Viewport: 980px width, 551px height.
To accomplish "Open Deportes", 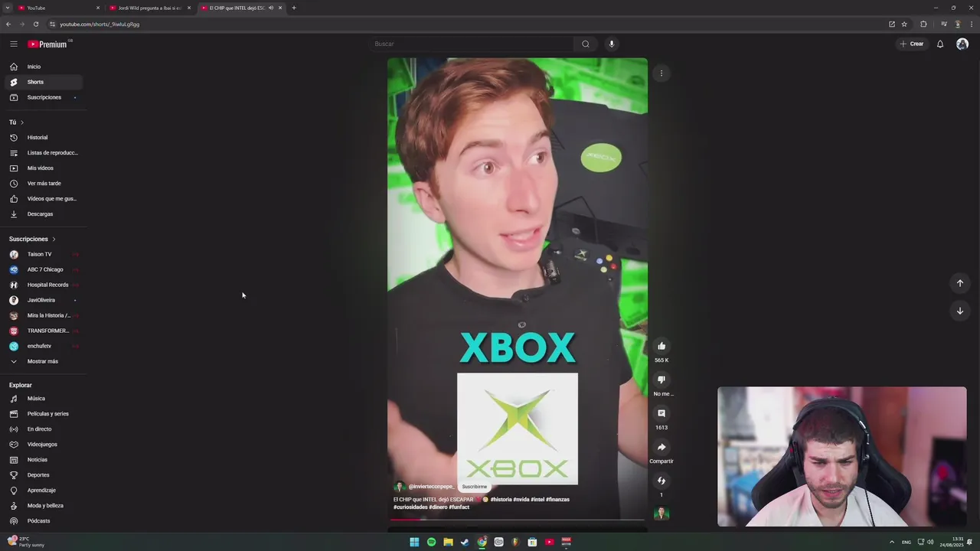I will point(44,475).
